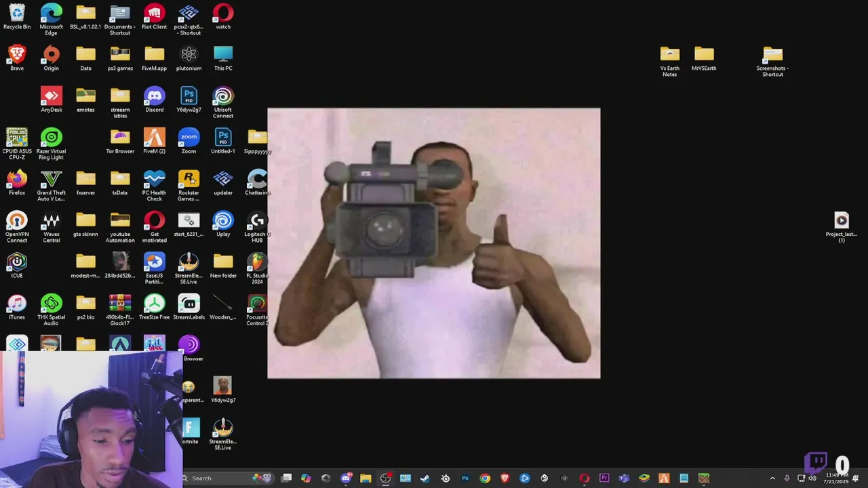Launch the Zoom desktop shortcut
This screenshot has width=868, height=488.
pyautogui.click(x=189, y=140)
